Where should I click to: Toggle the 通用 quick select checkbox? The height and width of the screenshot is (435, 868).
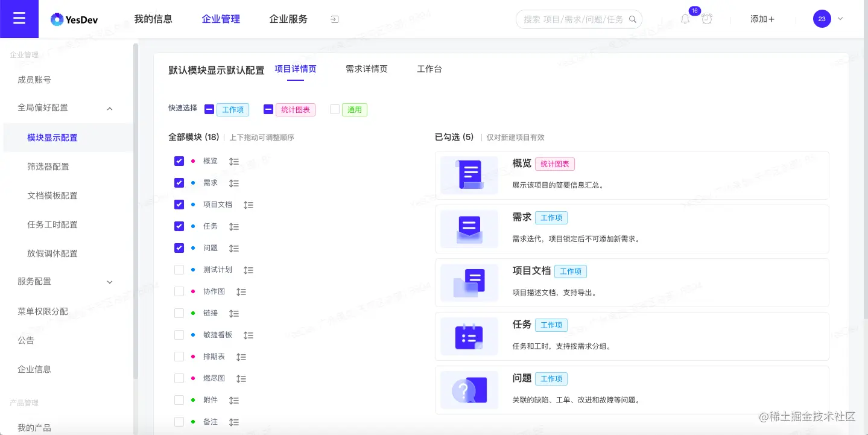pyautogui.click(x=335, y=109)
